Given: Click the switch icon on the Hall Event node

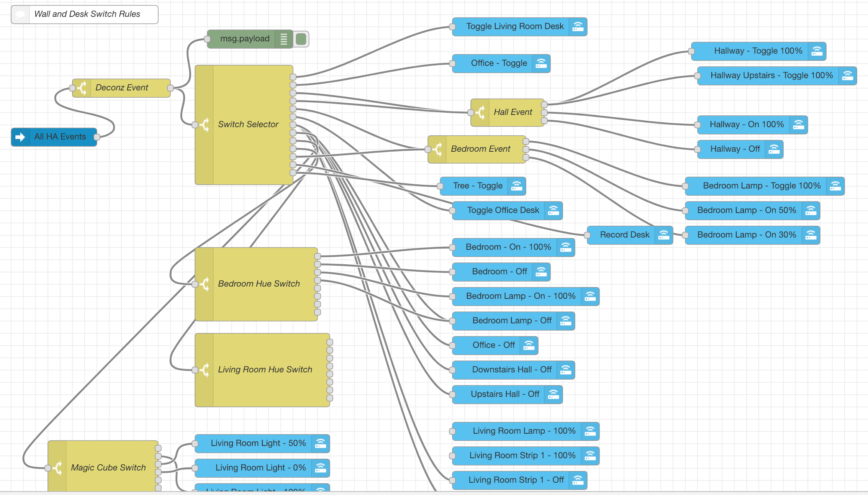Looking at the screenshot, I should tap(481, 112).
